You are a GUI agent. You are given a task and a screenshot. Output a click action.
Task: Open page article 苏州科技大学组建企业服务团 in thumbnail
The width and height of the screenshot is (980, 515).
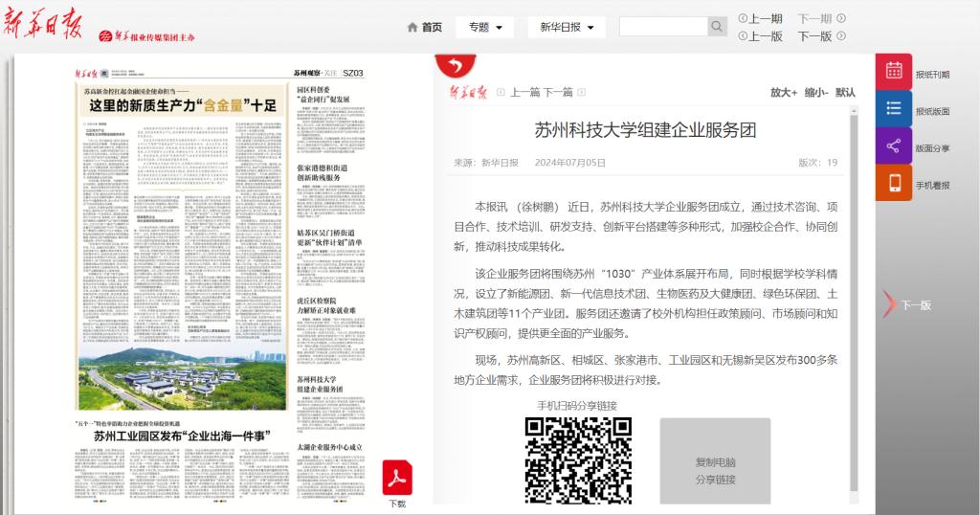(320, 384)
